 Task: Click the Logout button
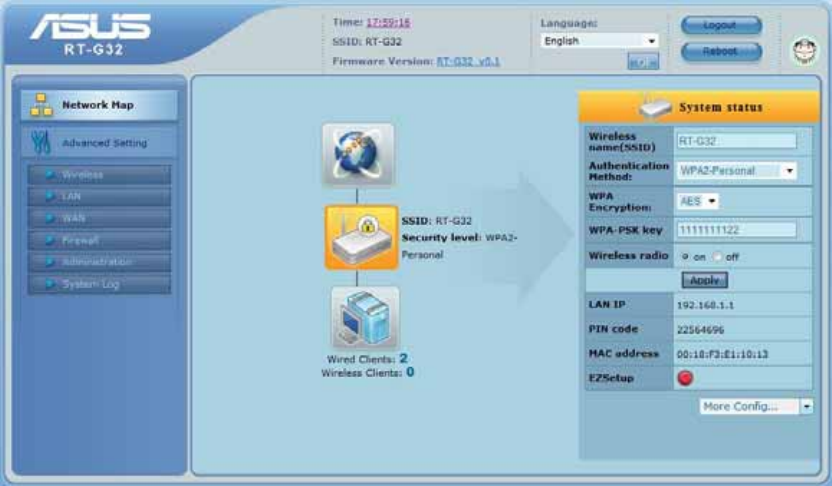[x=721, y=25]
